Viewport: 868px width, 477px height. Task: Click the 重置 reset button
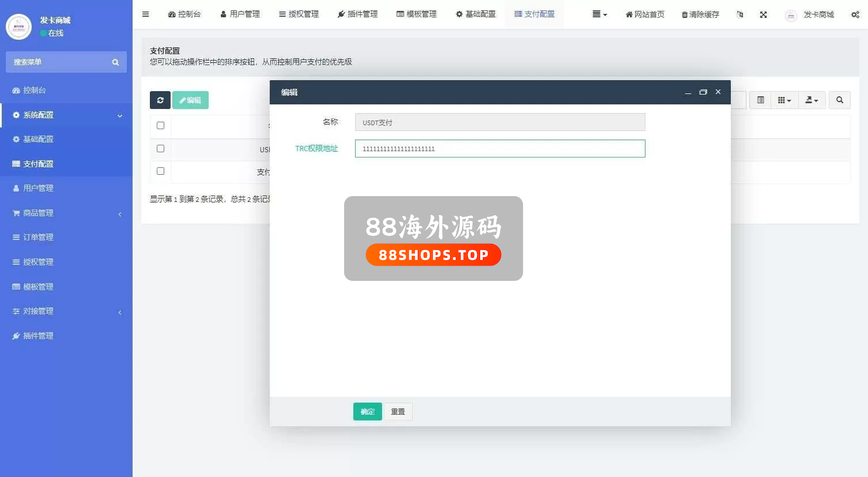point(398,412)
